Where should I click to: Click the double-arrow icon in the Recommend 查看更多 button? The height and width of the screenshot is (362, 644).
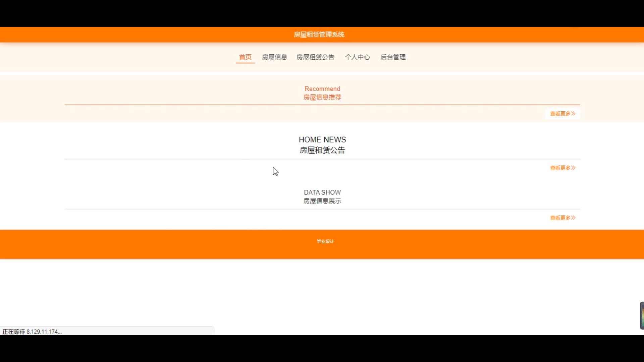[x=573, y=114]
